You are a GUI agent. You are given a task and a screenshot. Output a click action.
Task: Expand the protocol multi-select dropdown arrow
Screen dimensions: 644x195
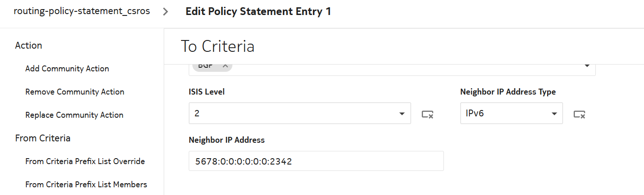[587, 66]
